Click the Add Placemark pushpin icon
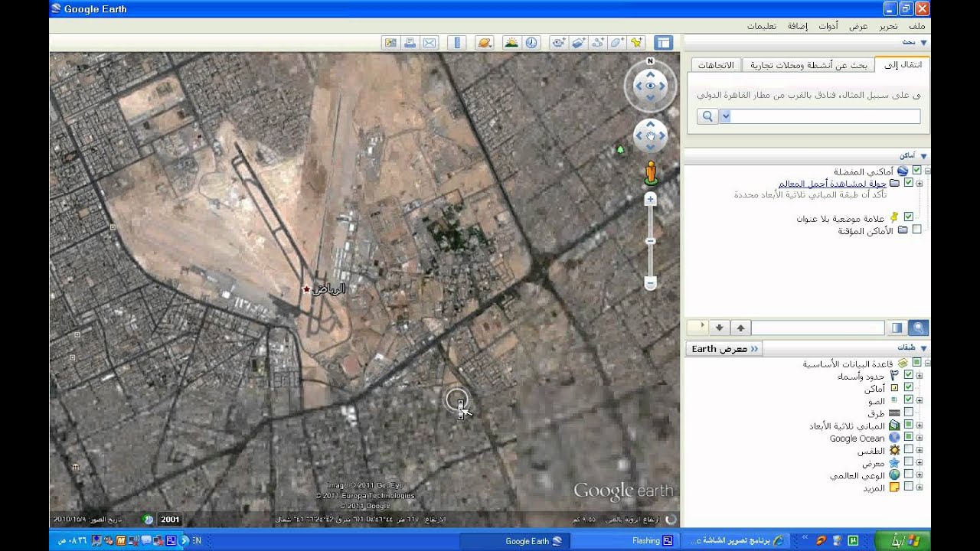The height and width of the screenshot is (551, 980). pyautogui.click(x=636, y=43)
